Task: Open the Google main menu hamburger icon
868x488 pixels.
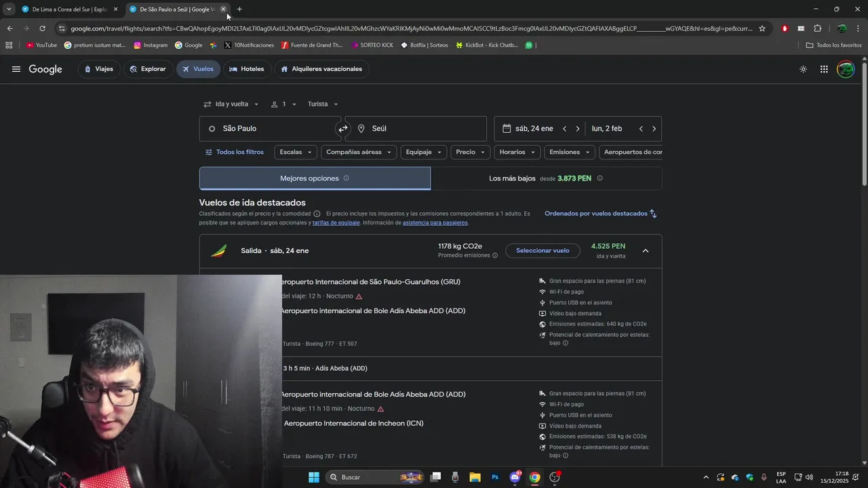Action: [x=16, y=69]
